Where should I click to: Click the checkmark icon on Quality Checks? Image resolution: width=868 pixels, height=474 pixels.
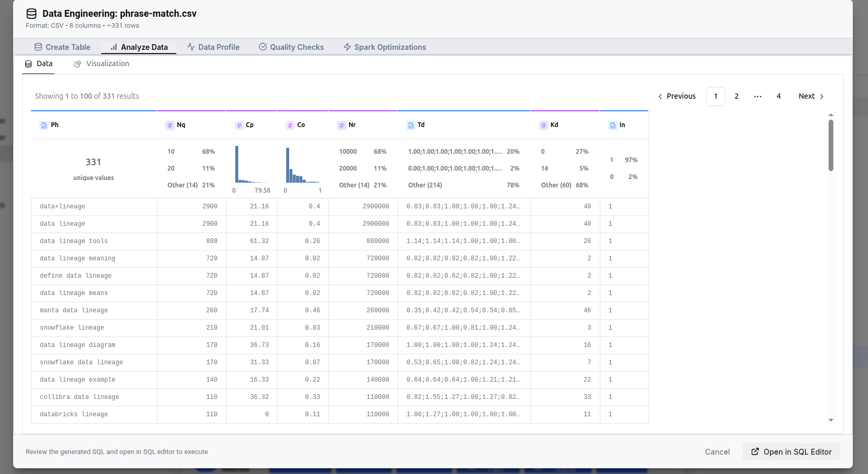(262, 47)
